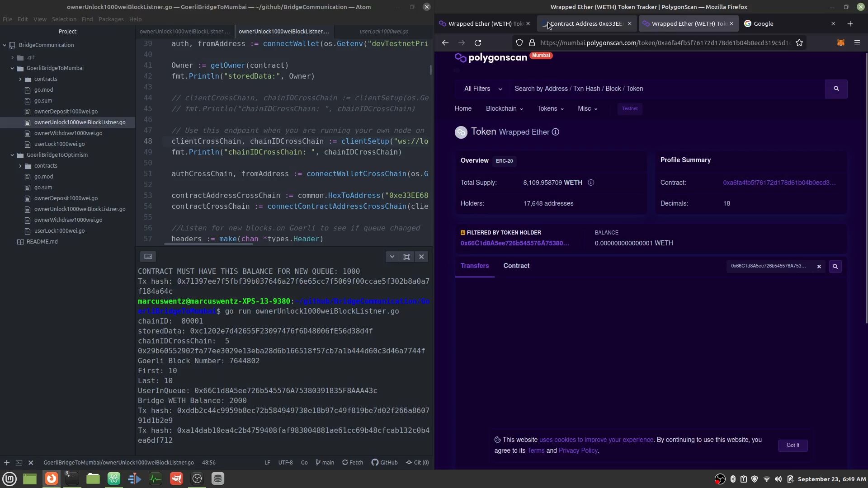
Task: Open MetaMask fox extension icon
Action: [x=841, y=42]
